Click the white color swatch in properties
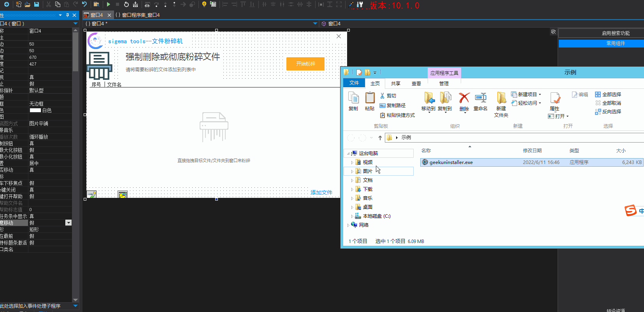The width and height of the screenshot is (644, 312). [x=35, y=111]
